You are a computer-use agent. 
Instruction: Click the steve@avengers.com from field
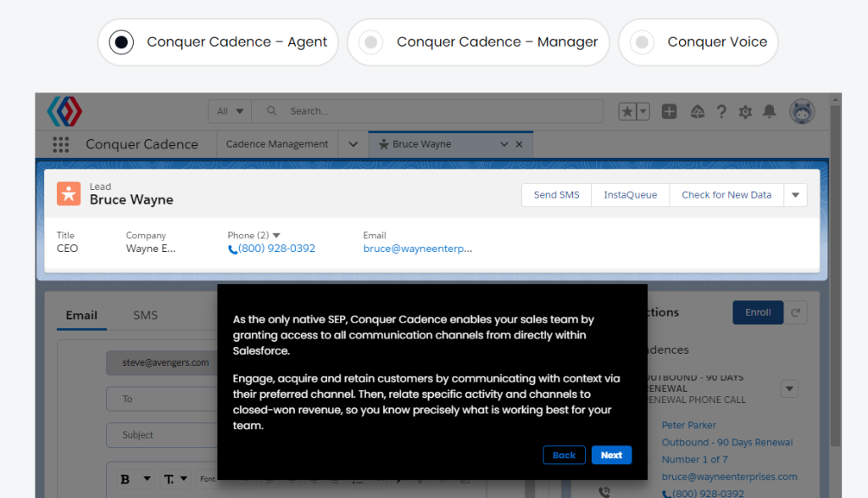(x=162, y=363)
